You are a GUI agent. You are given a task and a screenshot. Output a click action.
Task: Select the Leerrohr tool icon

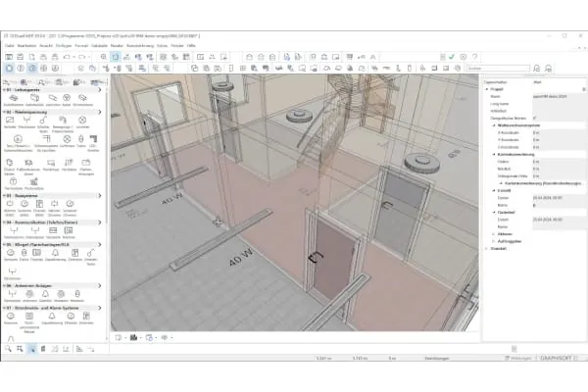coord(53,98)
